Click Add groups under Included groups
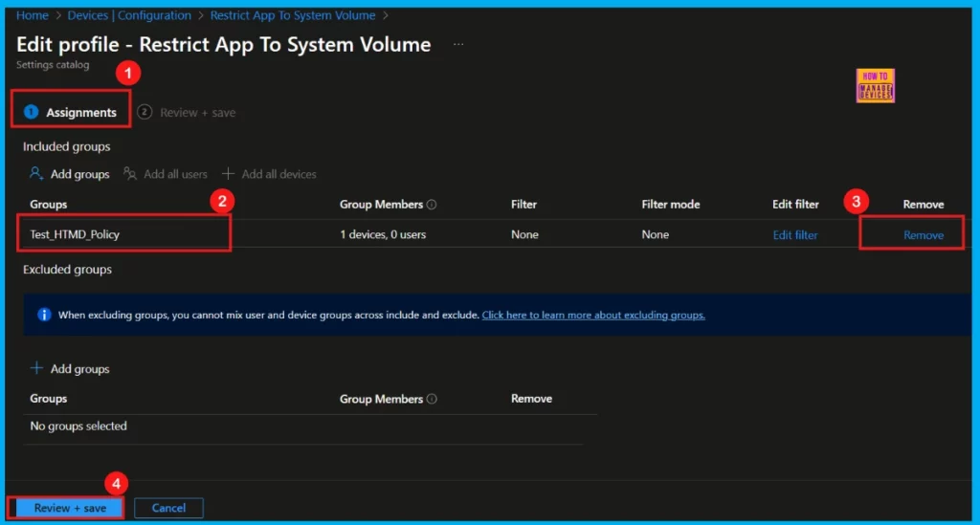 (79, 174)
